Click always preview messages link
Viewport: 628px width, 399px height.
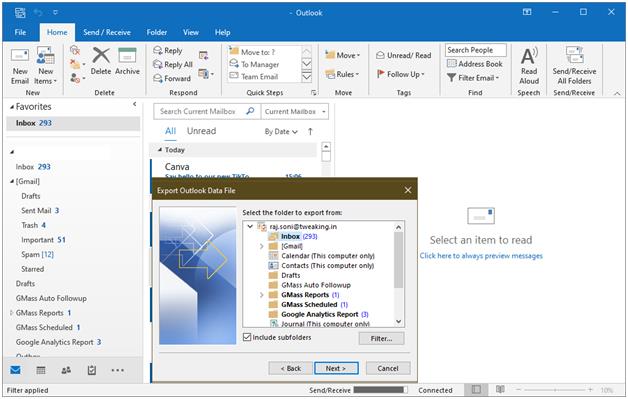(481, 256)
